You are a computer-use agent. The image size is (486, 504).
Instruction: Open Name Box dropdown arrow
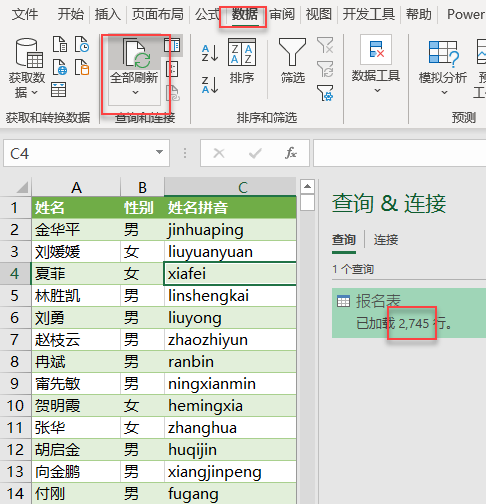(x=159, y=152)
